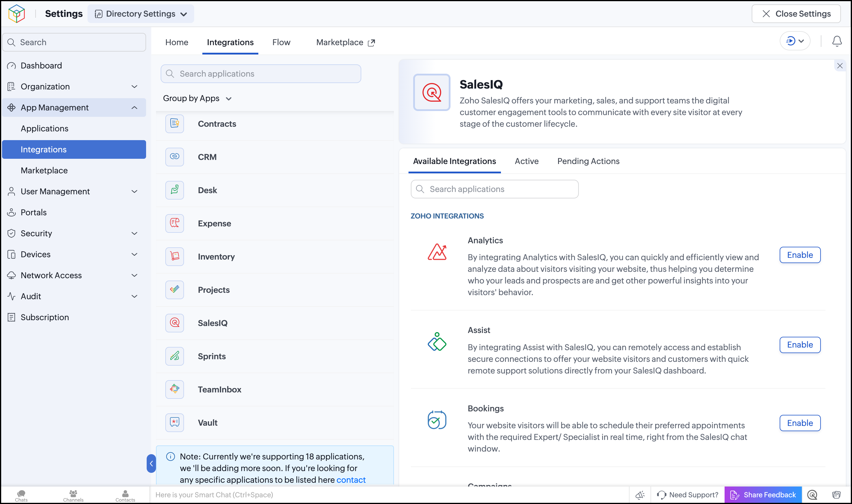Image resolution: width=852 pixels, height=504 pixels.
Task: Open the Projects app icon
Action: [174, 290]
